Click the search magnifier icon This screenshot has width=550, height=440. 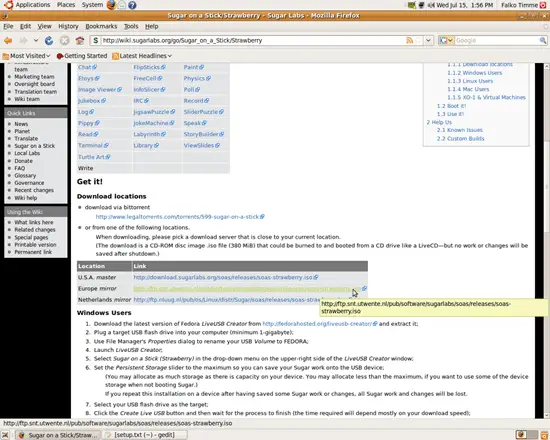[543, 41]
